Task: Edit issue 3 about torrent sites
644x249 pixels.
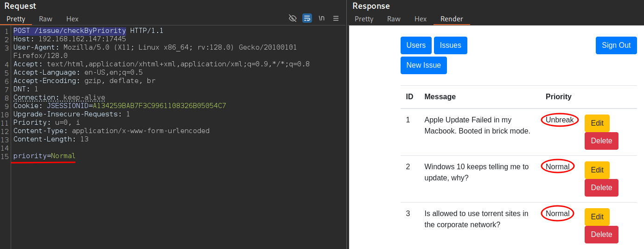Action: pyautogui.click(x=597, y=217)
